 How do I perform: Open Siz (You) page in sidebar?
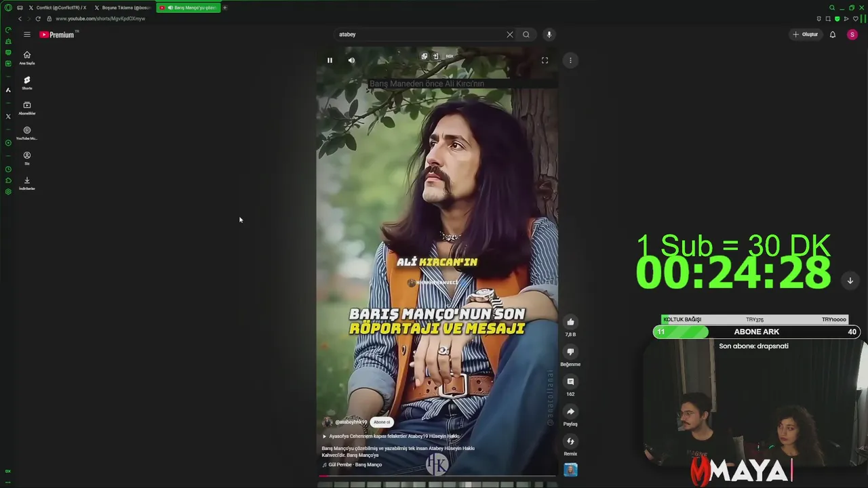click(x=27, y=158)
